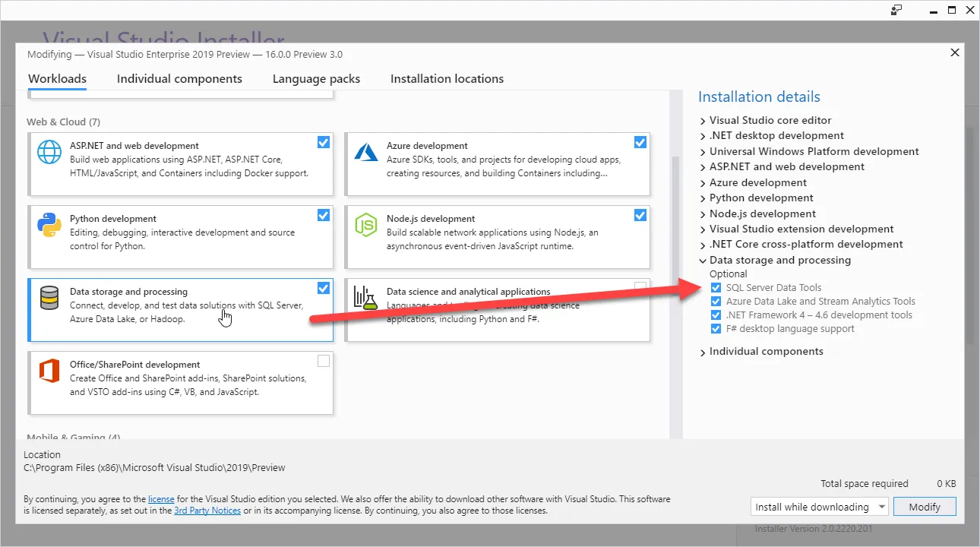980x547 pixels.
Task: Open the Individual components tab
Action: click(x=179, y=79)
